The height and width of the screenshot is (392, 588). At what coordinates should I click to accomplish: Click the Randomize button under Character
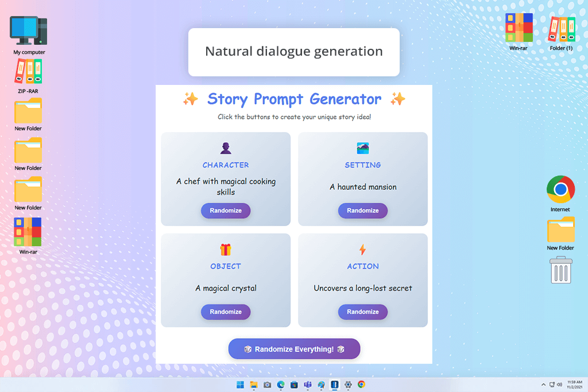click(x=225, y=211)
